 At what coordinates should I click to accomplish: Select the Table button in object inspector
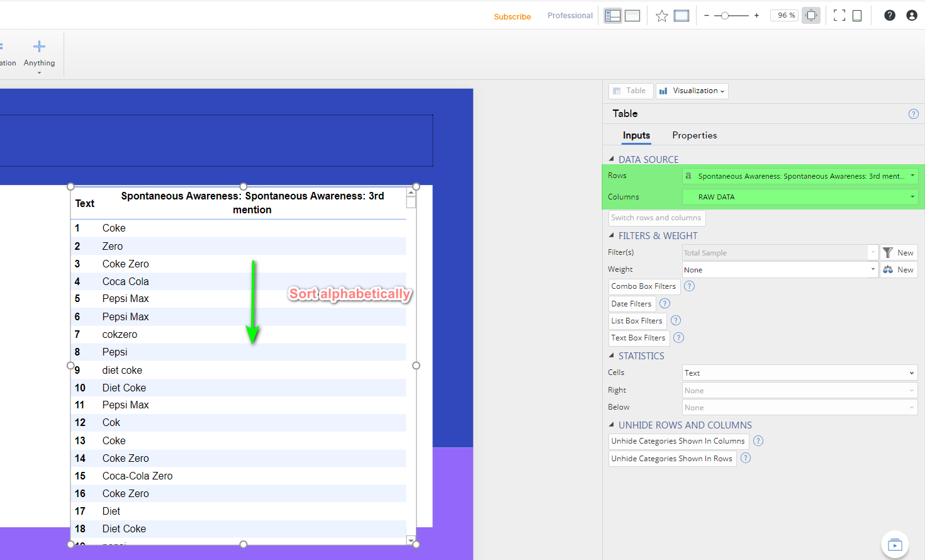[x=631, y=91]
